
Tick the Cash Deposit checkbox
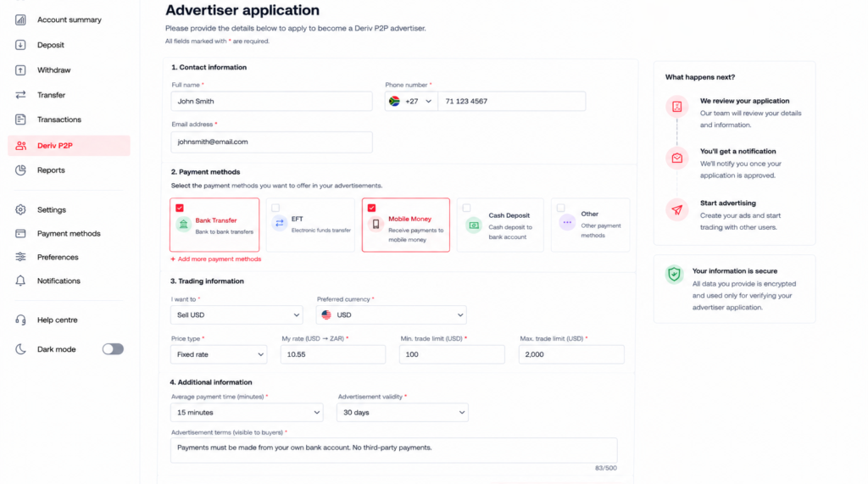467,209
